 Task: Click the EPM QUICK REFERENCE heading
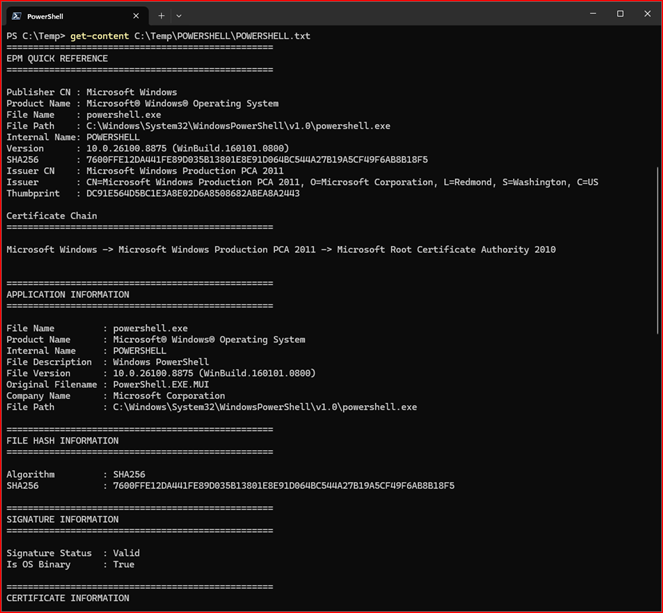coord(57,59)
